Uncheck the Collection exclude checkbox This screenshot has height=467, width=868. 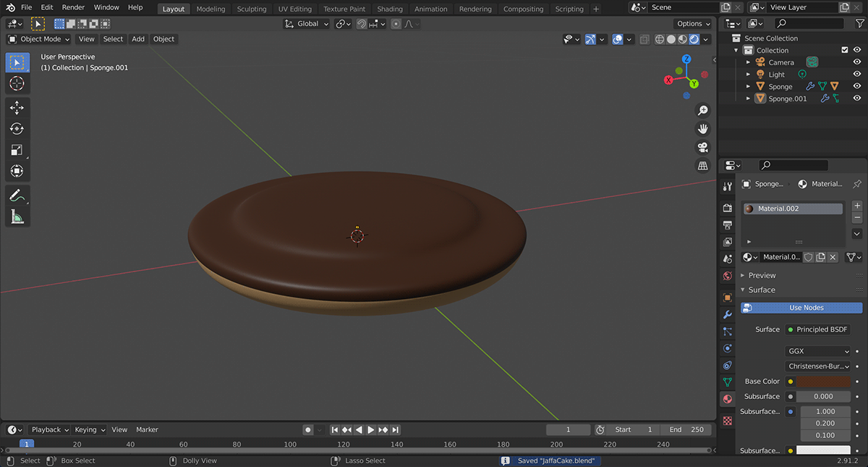pos(844,50)
